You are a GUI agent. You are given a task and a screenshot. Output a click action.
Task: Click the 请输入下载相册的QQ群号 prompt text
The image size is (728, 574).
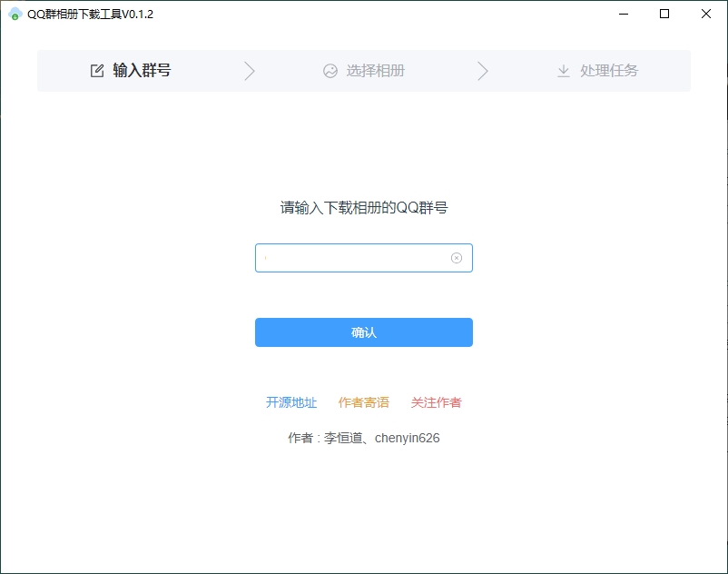364,208
